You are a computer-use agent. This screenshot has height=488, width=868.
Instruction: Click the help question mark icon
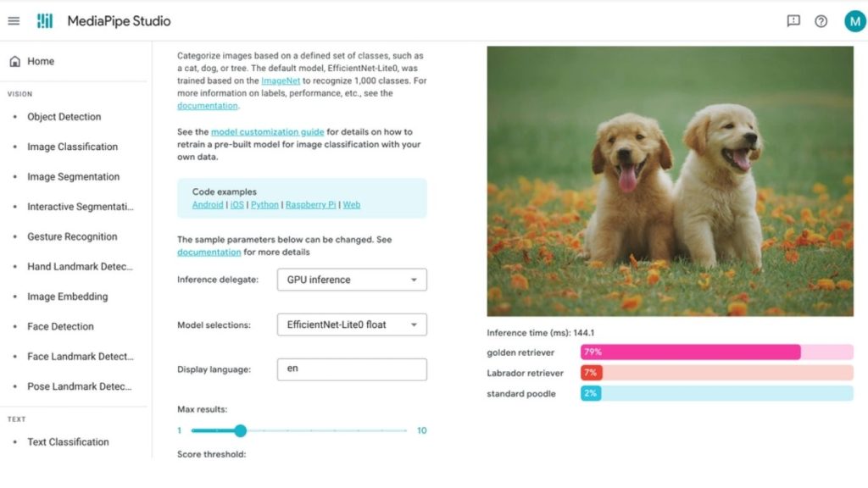(821, 21)
